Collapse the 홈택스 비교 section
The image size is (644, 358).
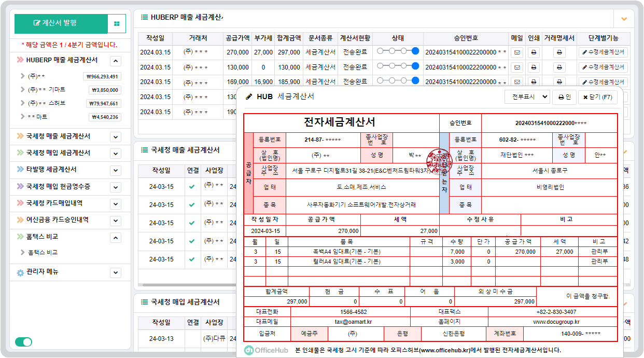point(116,238)
